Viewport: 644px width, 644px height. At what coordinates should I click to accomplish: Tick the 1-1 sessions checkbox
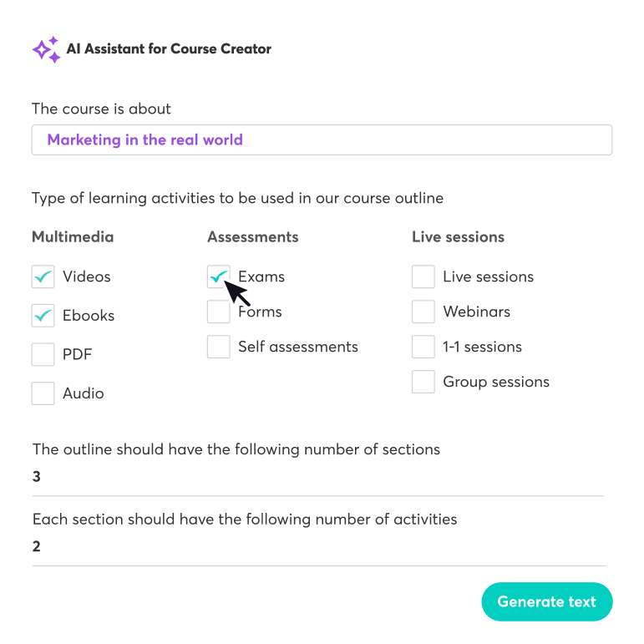(423, 347)
